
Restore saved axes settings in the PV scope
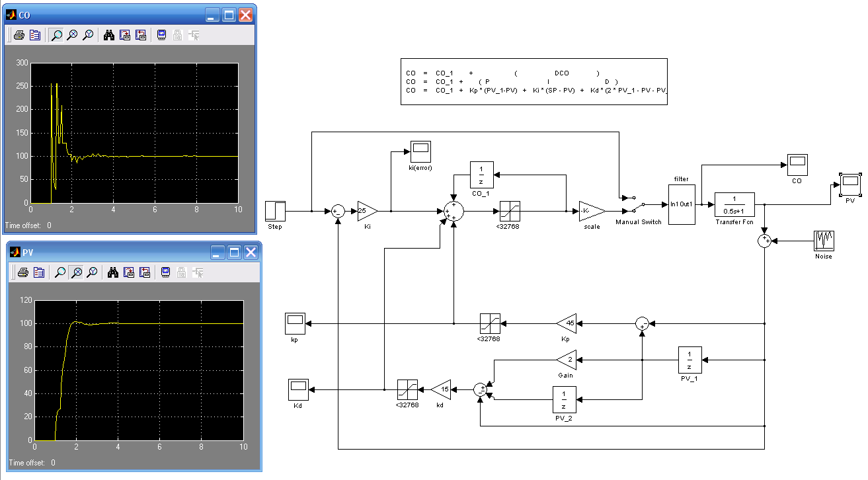[x=145, y=272]
